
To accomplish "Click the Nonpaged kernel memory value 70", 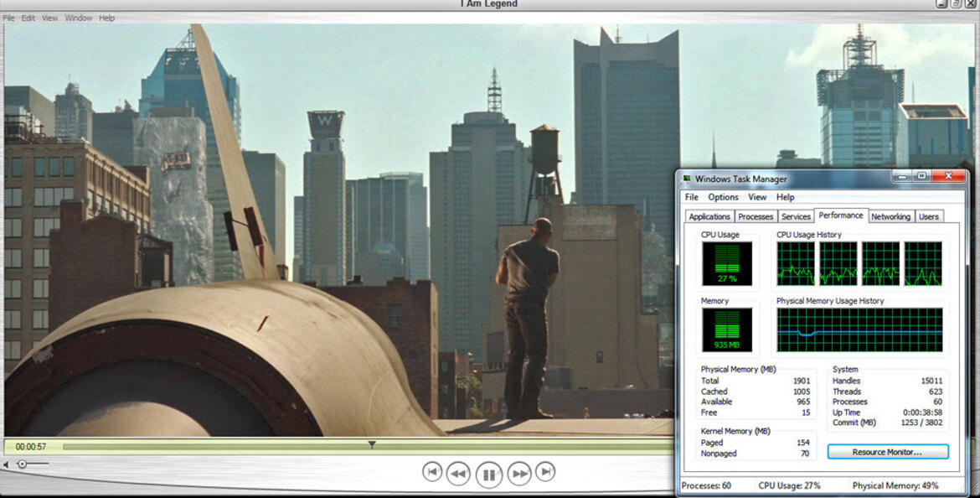I will tap(806, 453).
